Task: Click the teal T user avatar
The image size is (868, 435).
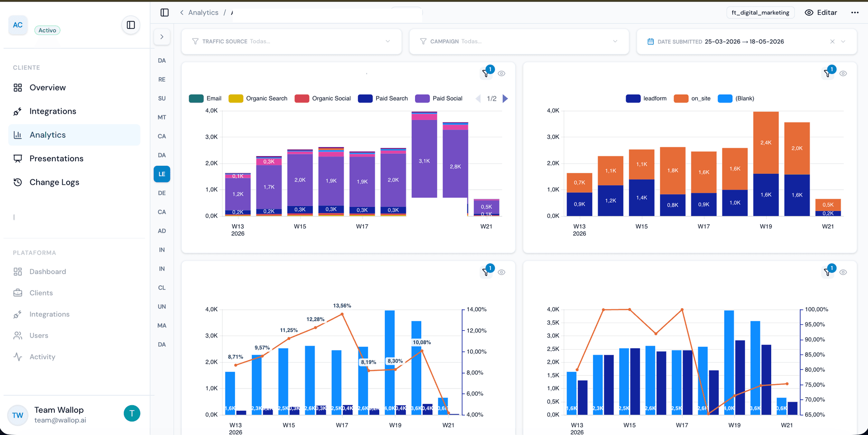Action: pos(132,413)
